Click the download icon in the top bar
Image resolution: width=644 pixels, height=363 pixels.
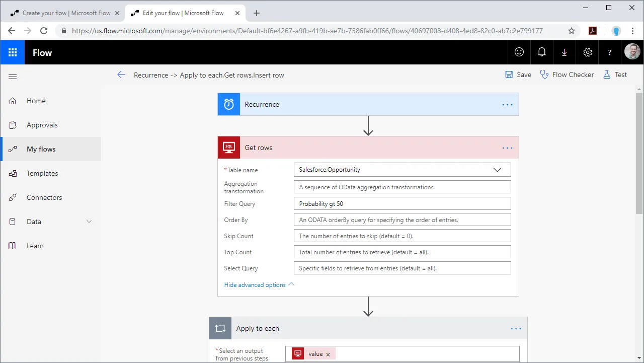564,52
